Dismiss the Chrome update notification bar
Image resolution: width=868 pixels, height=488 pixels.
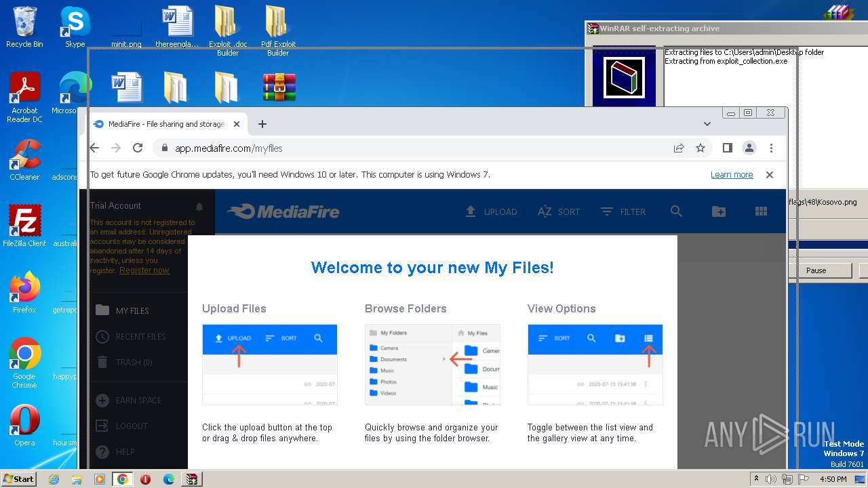click(x=770, y=175)
